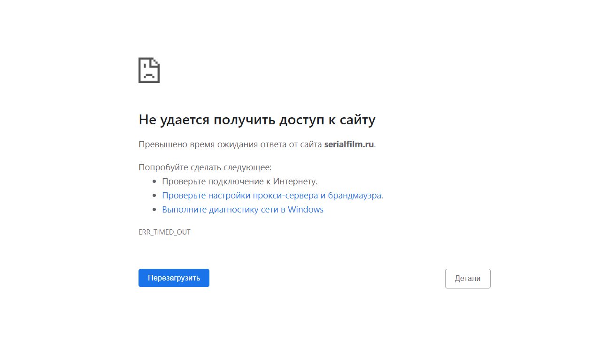This screenshot has height=364, width=601.
Task: Click the bold serialfilm.ru domain name
Action: coord(349,144)
